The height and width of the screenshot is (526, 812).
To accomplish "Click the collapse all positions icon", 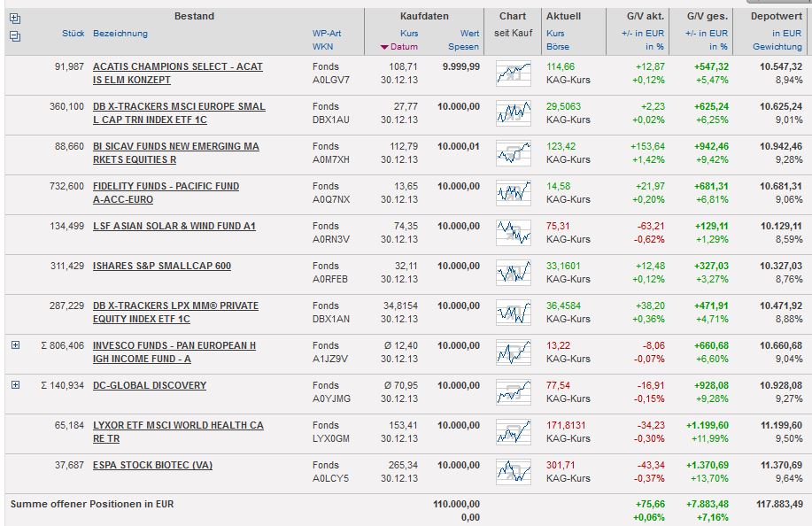I will pos(15,35).
